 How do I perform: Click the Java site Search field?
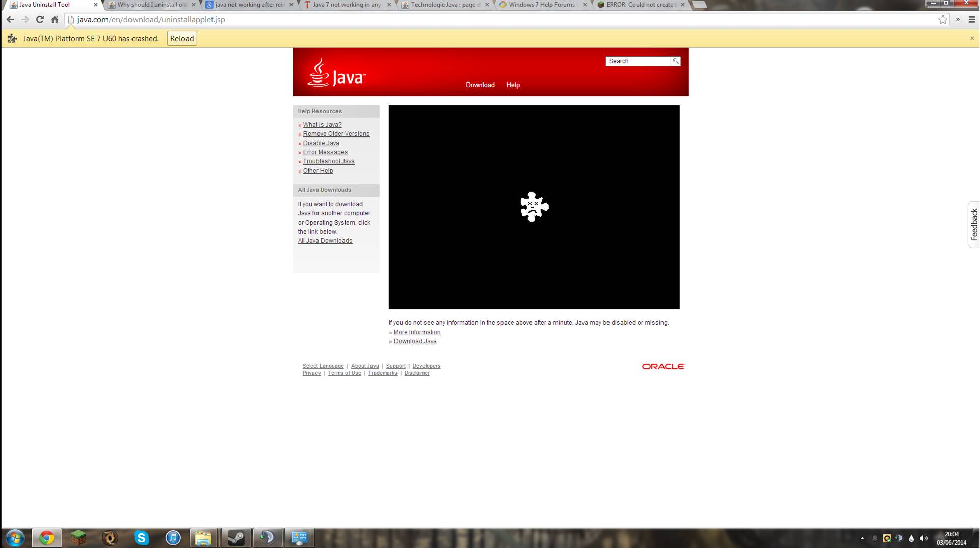point(638,61)
